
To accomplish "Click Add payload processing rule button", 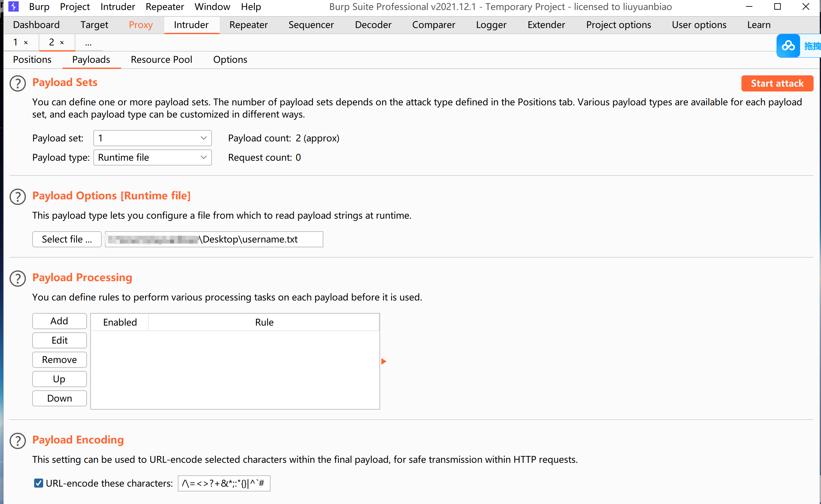I will point(59,321).
